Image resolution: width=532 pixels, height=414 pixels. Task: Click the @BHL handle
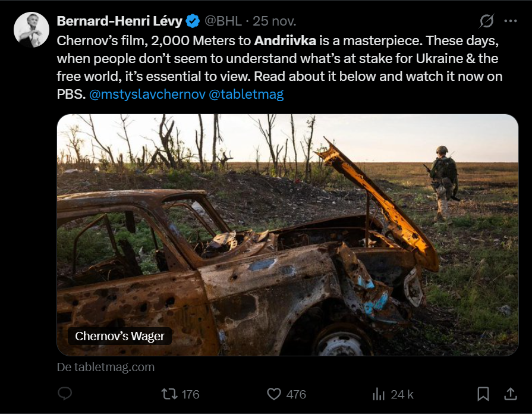tap(223, 21)
